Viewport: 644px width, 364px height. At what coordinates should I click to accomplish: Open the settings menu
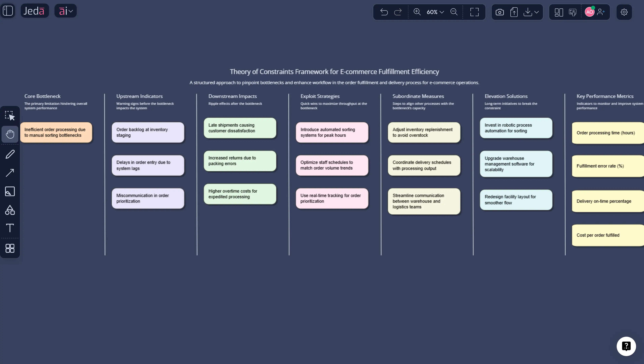point(624,12)
